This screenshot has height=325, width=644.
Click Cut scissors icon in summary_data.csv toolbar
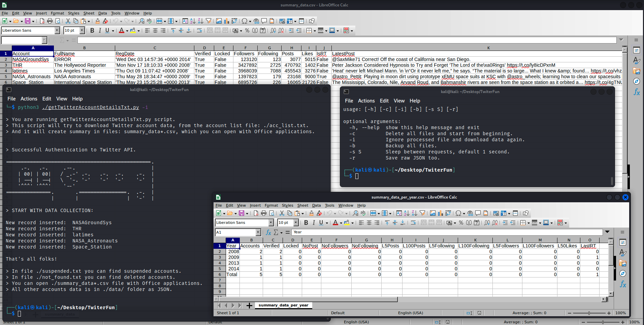pyautogui.click(x=68, y=21)
